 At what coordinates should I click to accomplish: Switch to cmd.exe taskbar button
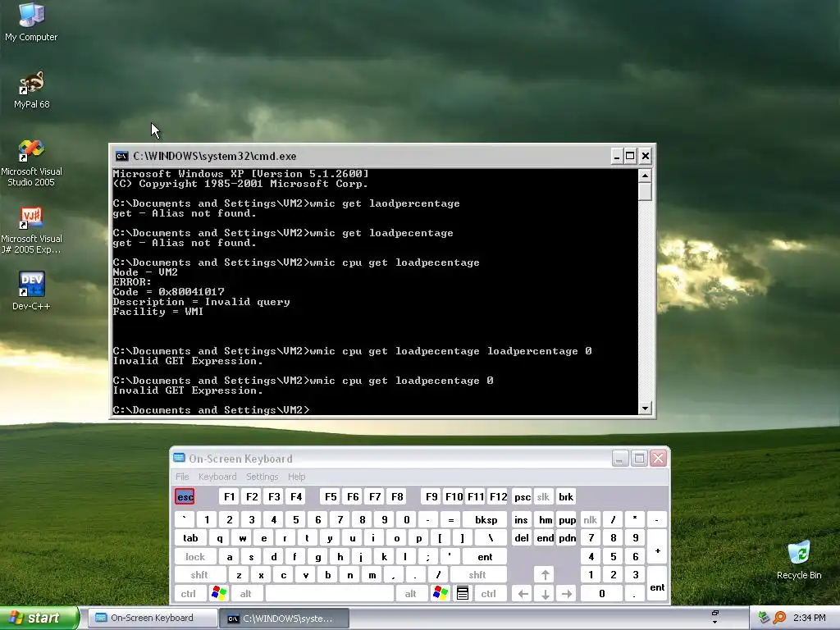tap(285, 619)
